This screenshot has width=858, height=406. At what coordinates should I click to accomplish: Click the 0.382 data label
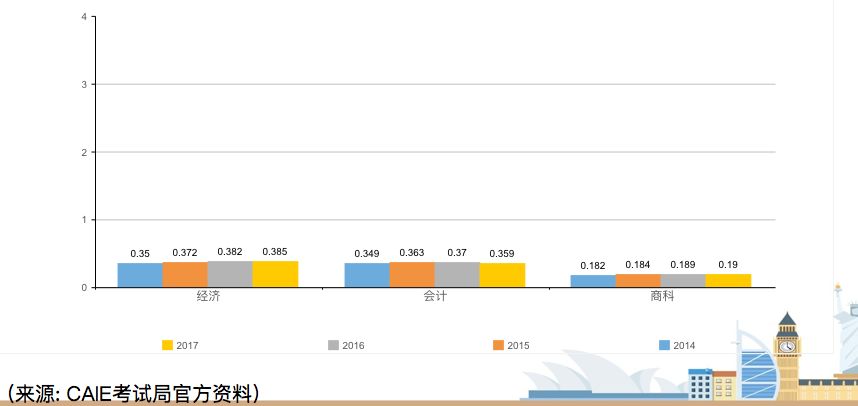(230, 252)
